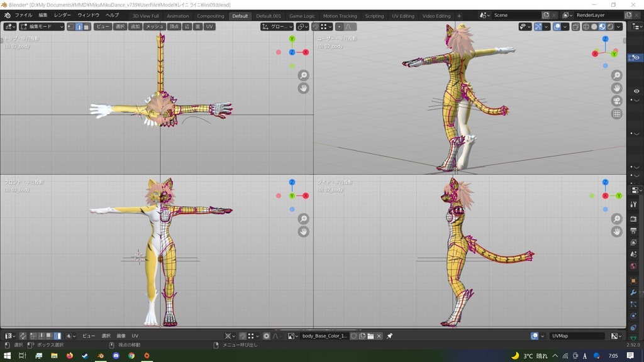
Task: Open the レンダー menu
Action: point(62,15)
